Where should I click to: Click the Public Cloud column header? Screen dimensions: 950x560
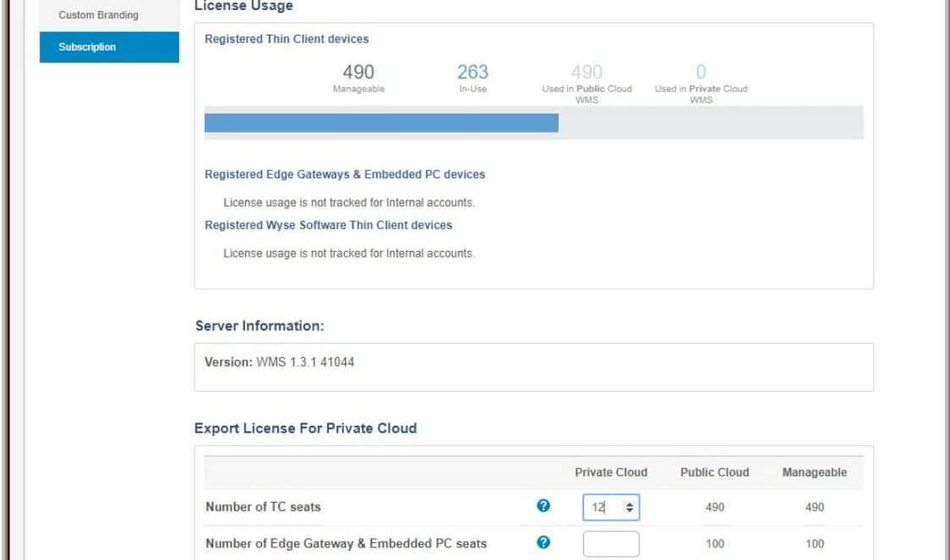714,472
